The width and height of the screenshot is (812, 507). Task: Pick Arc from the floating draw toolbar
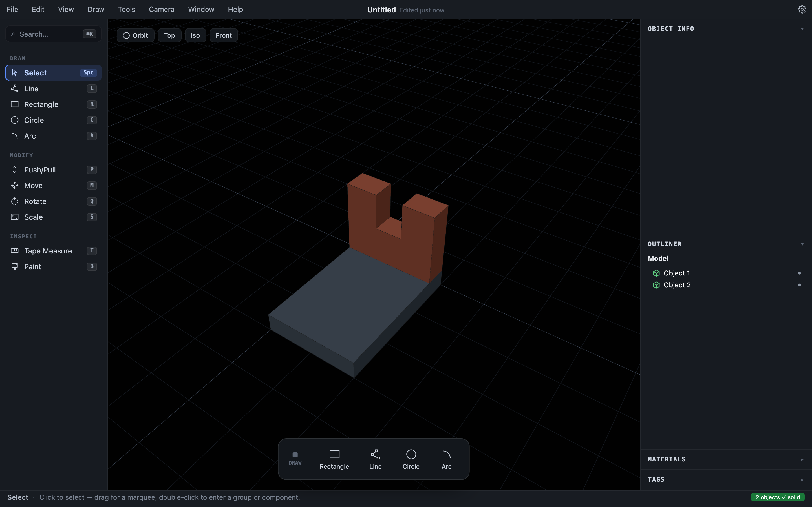[446, 459]
